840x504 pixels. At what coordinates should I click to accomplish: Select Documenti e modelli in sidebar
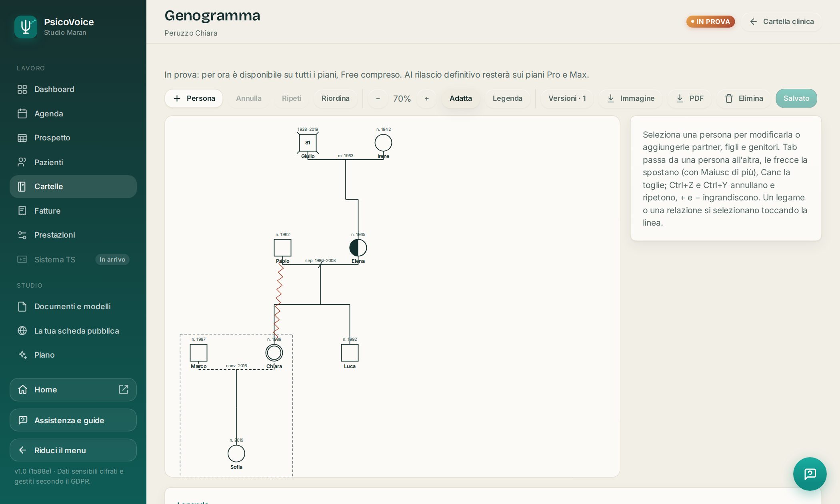coord(73,306)
